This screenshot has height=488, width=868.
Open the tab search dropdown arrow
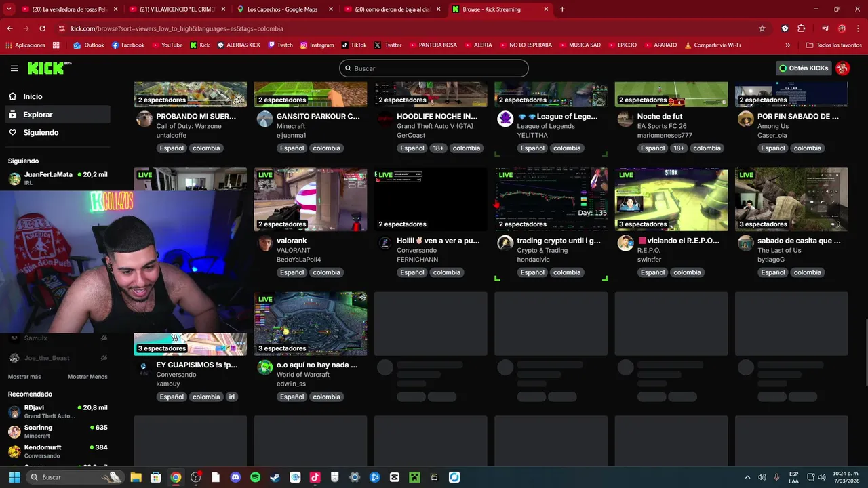(x=9, y=9)
